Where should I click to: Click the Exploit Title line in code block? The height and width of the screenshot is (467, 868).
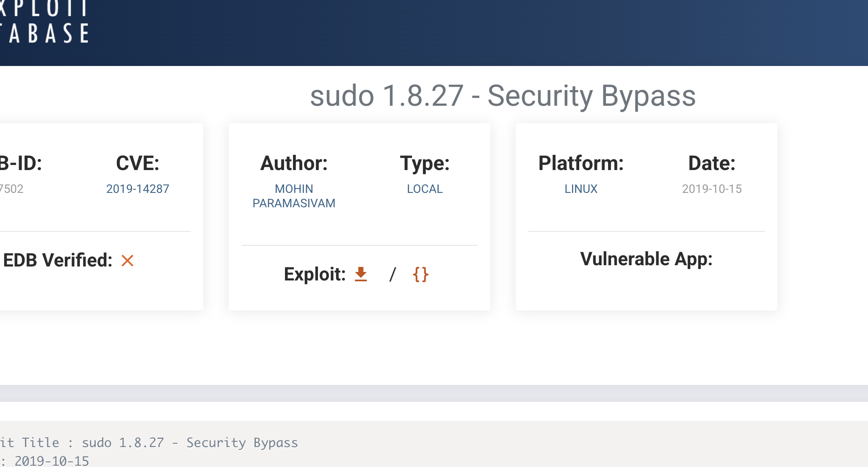pyautogui.click(x=149, y=442)
